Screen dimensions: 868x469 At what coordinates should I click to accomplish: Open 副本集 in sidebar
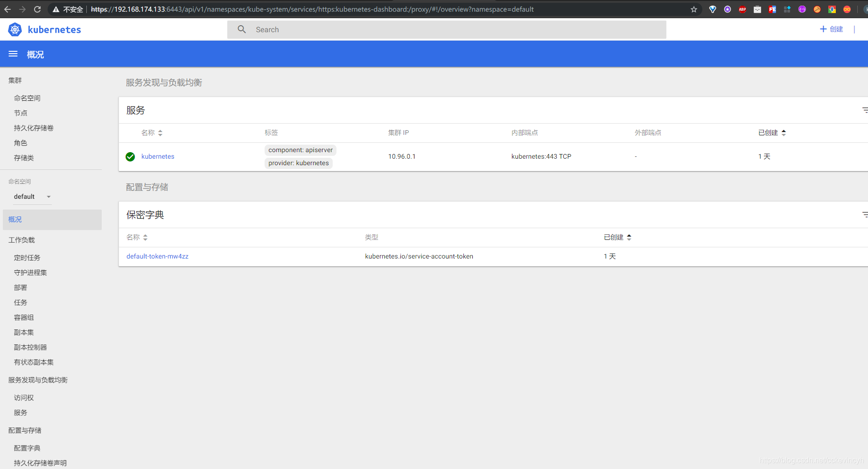click(x=24, y=332)
